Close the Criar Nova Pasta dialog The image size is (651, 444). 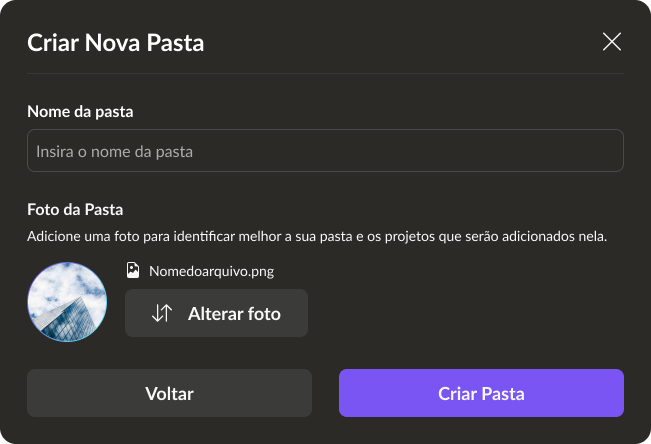pyautogui.click(x=612, y=42)
